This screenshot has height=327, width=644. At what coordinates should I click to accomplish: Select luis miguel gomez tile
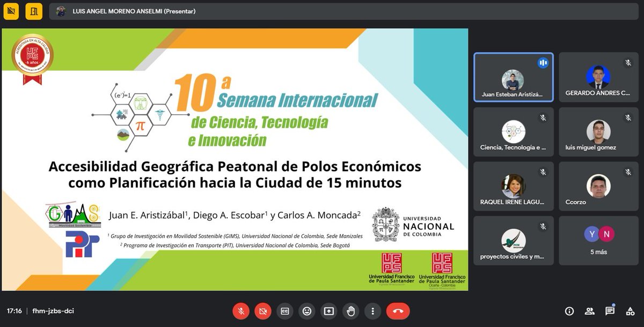[x=598, y=132]
